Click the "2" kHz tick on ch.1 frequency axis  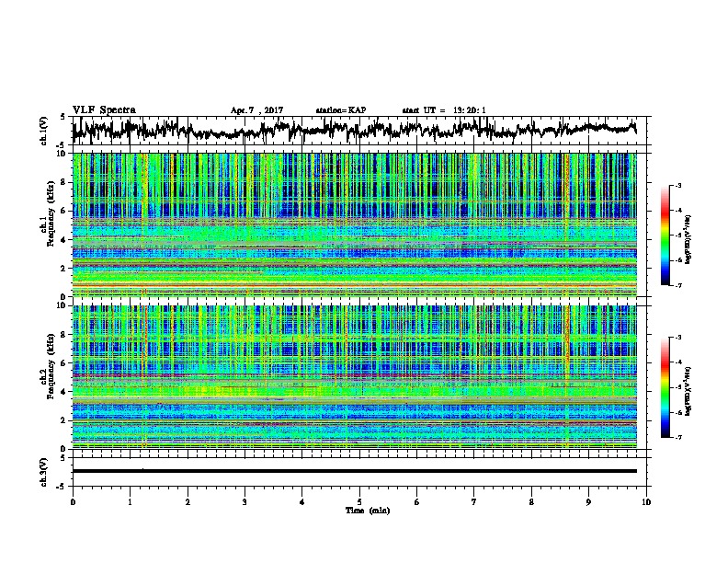[65, 269]
